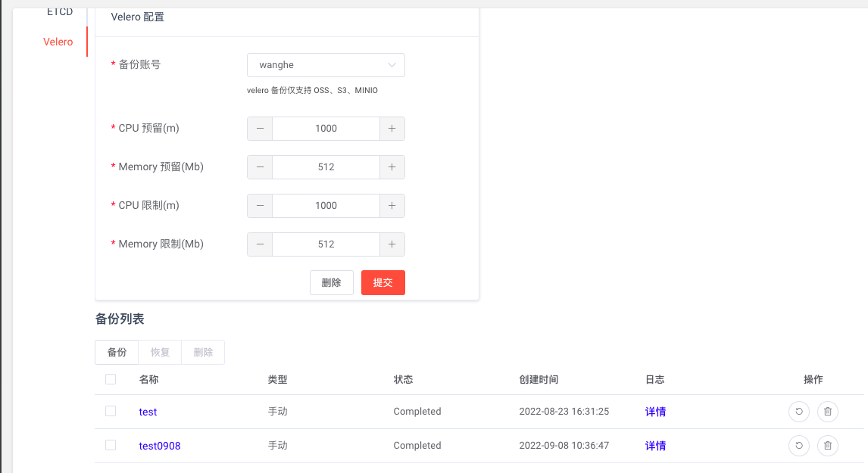This screenshot has height=473, width=868.
Task: Click the Completed status in test row
Action: pos(417,412)
